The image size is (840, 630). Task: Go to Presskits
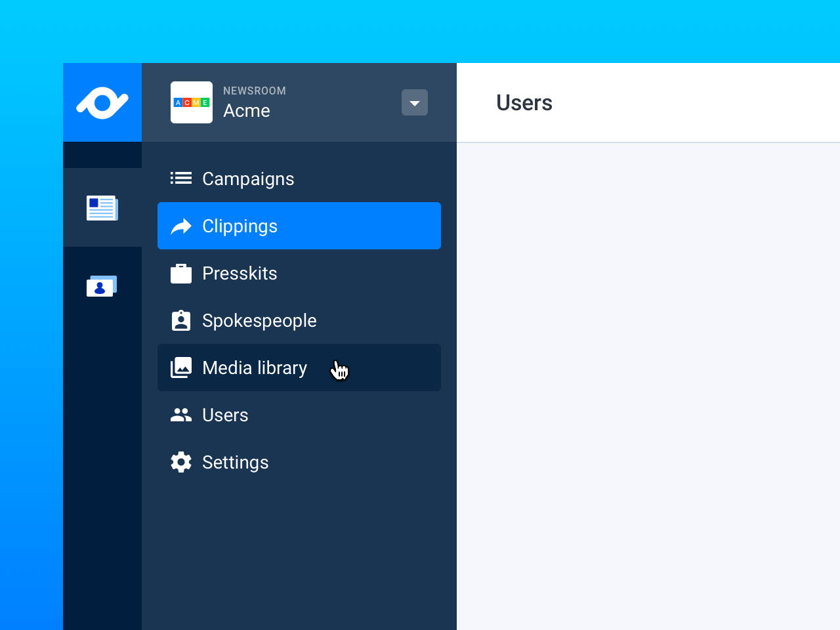(x=299, y=273)
